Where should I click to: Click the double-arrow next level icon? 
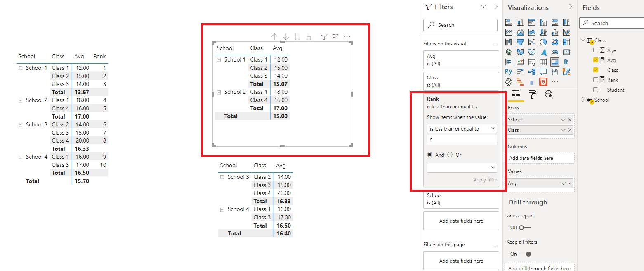297,37
